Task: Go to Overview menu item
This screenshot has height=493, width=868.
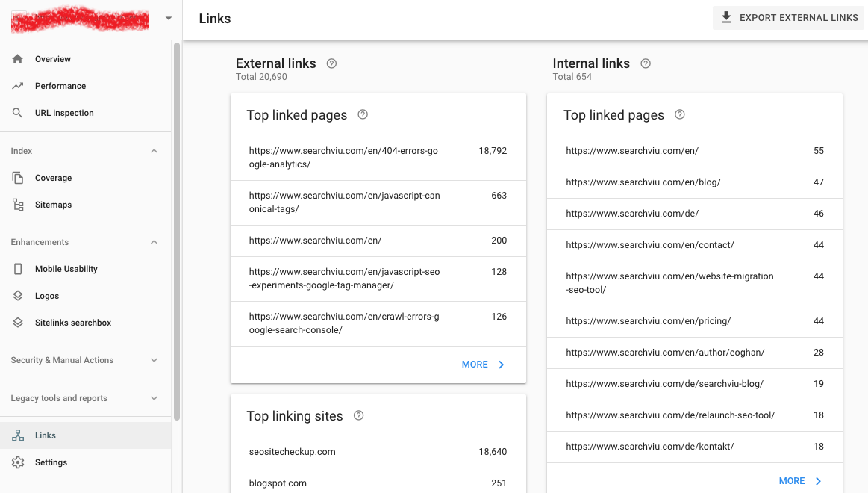Action: click(86, 59)
